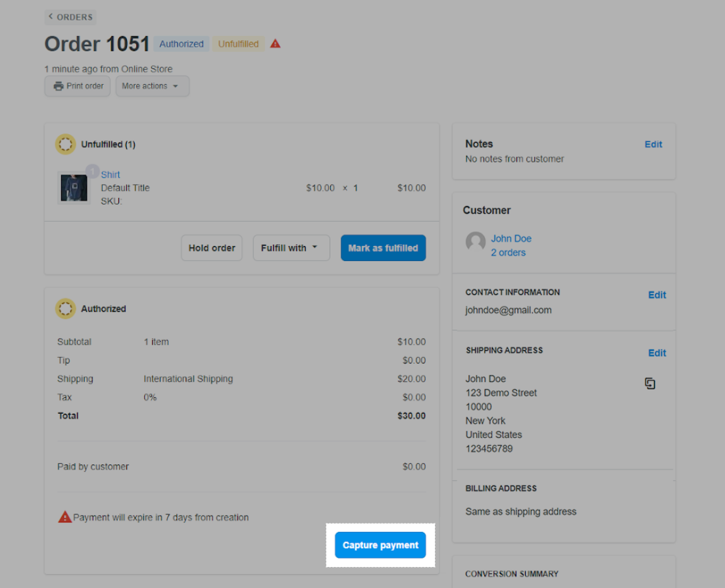View the customer's 2 orders link
This screenshot has width=725, height=588.
(508, 253)
